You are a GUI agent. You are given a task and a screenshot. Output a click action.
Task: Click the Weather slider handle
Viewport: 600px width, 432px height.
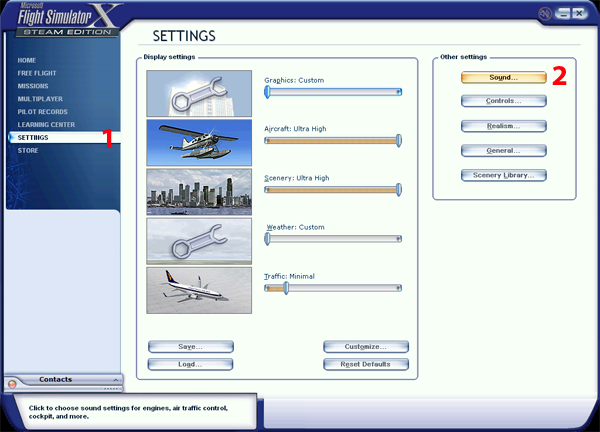tap(267, 239)
